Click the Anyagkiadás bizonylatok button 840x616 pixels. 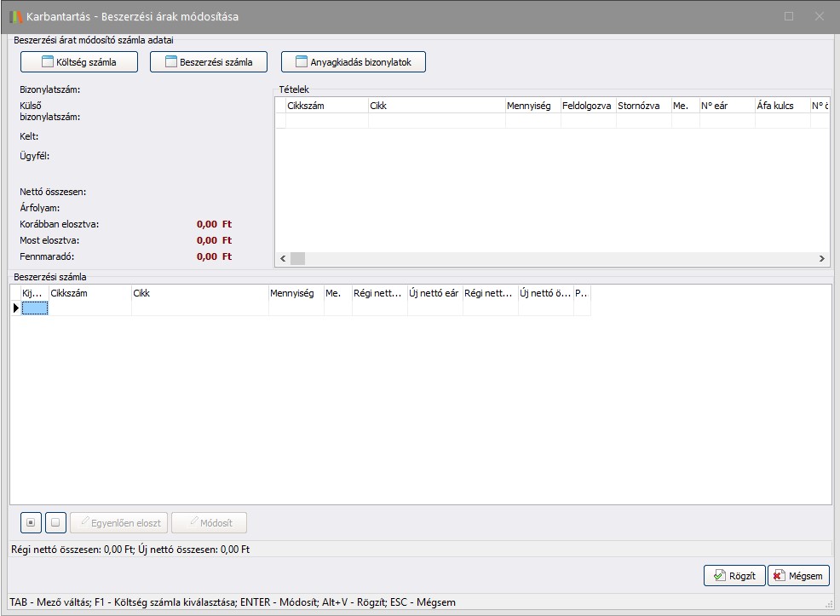coord(353,62)
